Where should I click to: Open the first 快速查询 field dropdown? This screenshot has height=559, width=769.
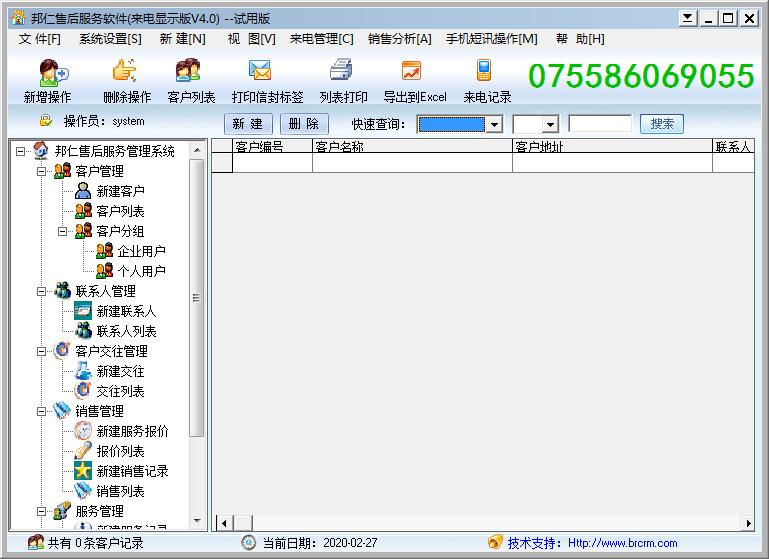(494, 124)
